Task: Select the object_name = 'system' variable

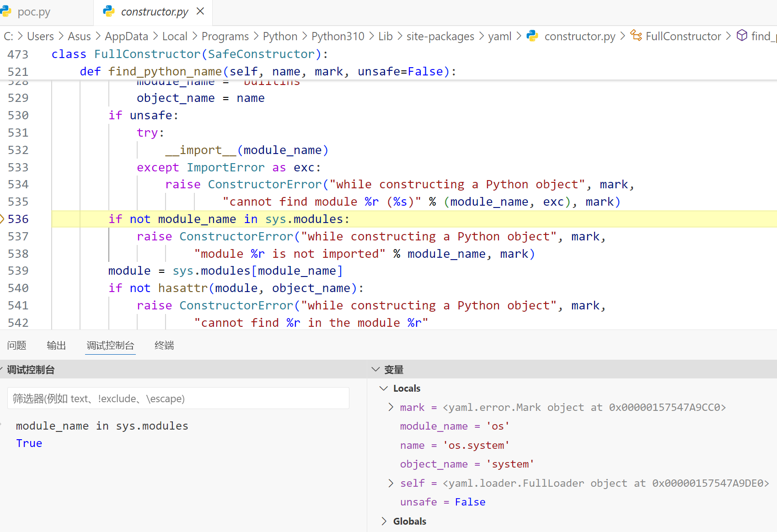Action: (x=467, y=464)
